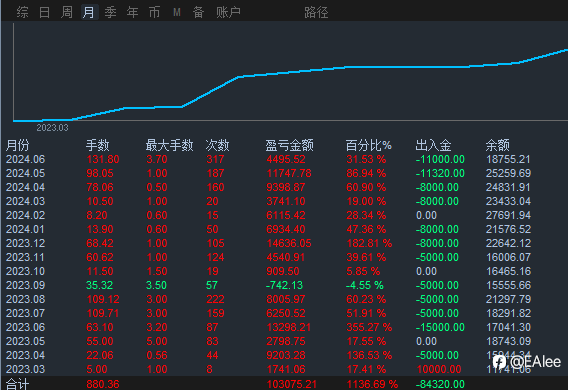Open the 年 yearly tab
The image size is (568, 390).
133,12
